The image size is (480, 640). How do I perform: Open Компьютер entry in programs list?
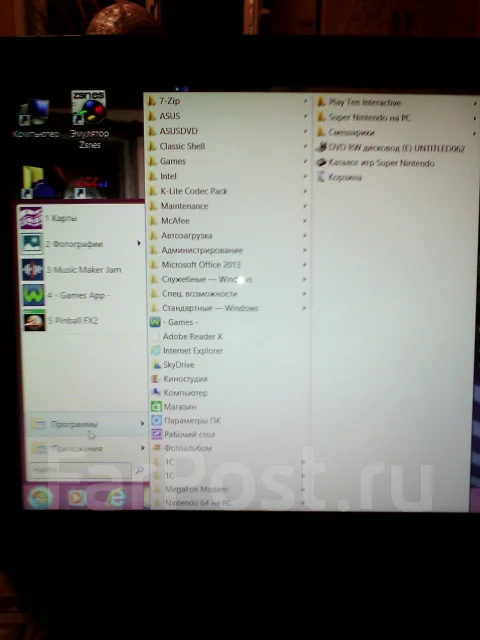[x=180, y=393]
